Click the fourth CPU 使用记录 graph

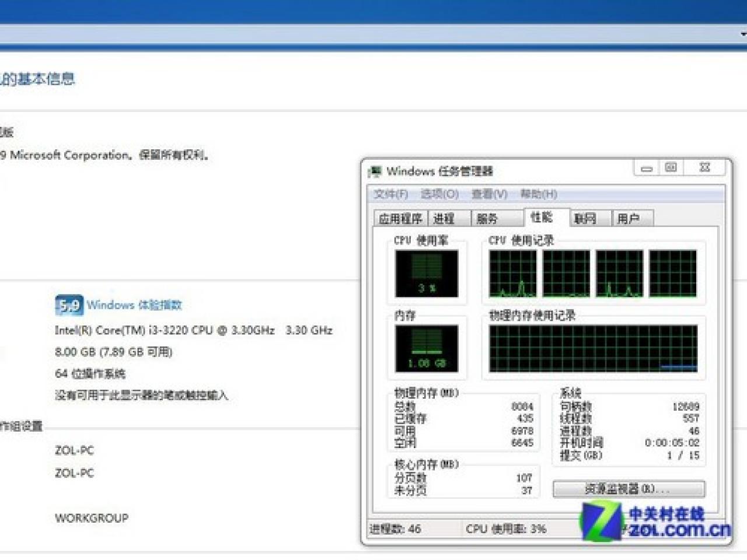(673, 274)
